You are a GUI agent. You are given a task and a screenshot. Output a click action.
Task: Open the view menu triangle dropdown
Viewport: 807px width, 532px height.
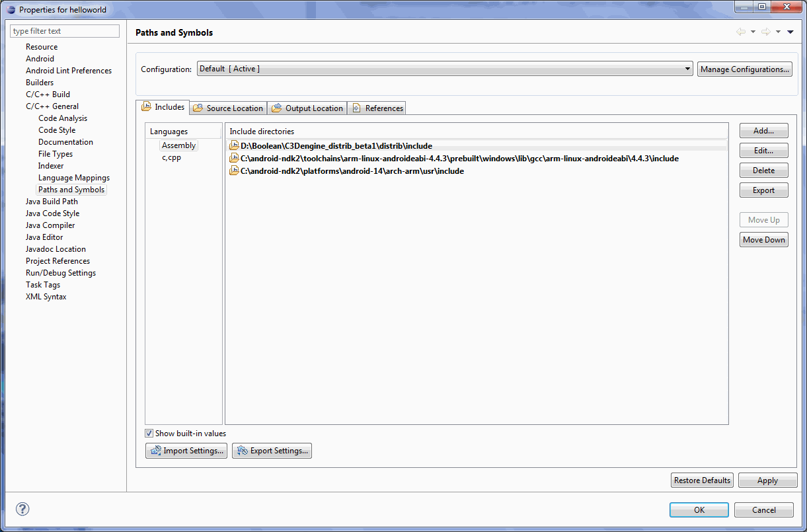pyautogui.click(x=790, y=32)
